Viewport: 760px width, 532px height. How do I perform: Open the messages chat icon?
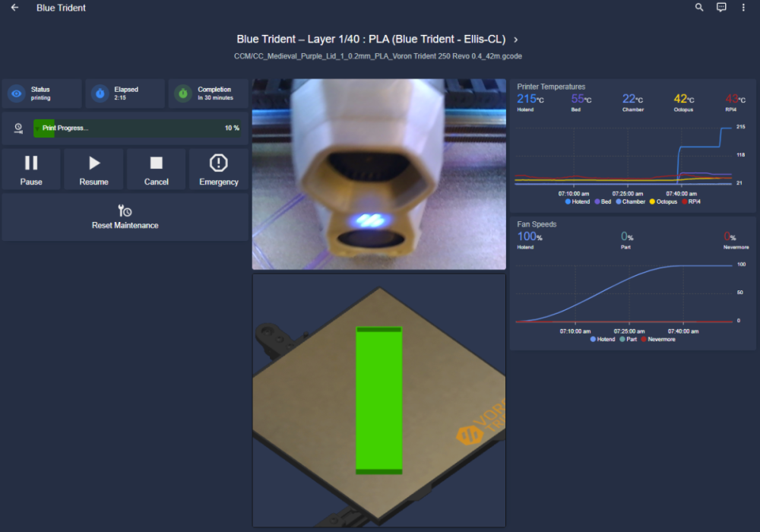click(721, 8)
